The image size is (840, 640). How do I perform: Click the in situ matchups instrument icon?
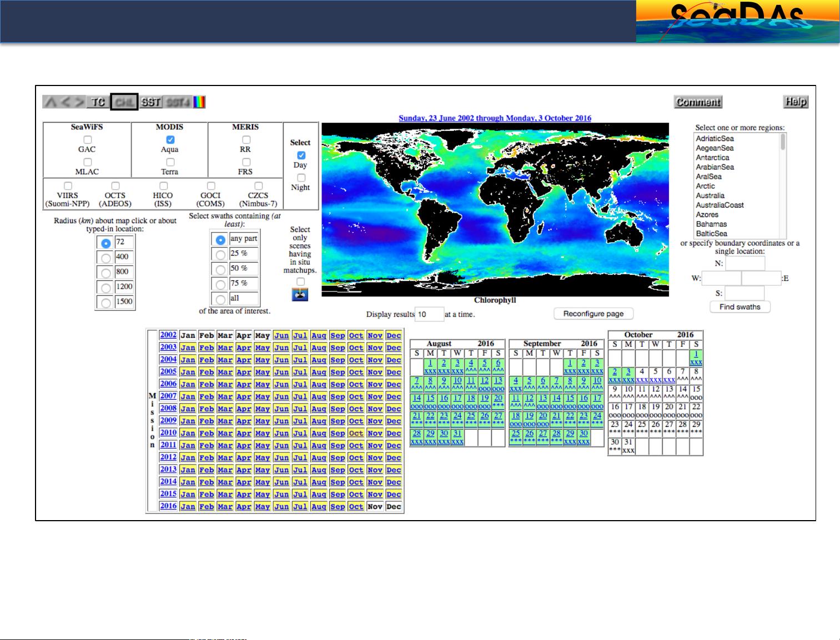tap(300, 295)
